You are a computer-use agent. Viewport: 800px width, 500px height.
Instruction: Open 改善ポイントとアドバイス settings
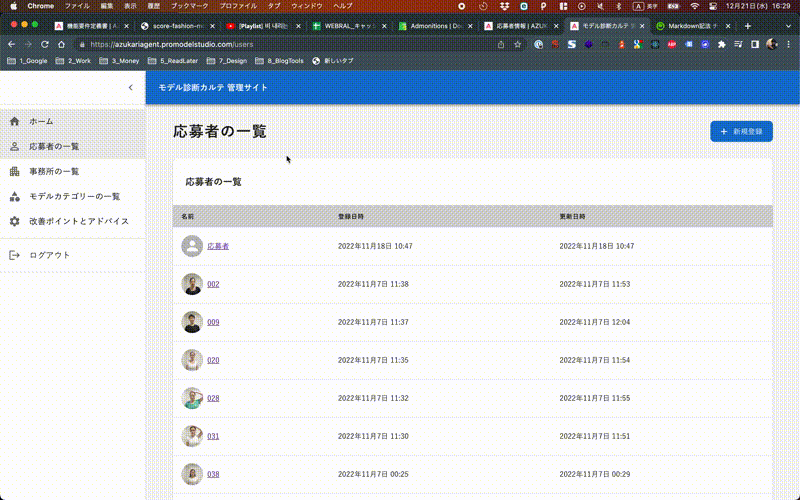point(72,221)
